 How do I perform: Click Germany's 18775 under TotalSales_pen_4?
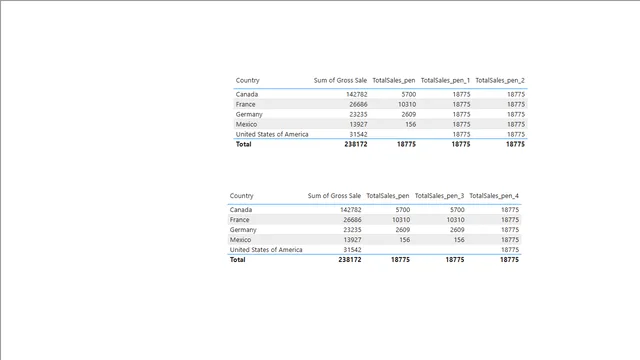click(510, 230)
